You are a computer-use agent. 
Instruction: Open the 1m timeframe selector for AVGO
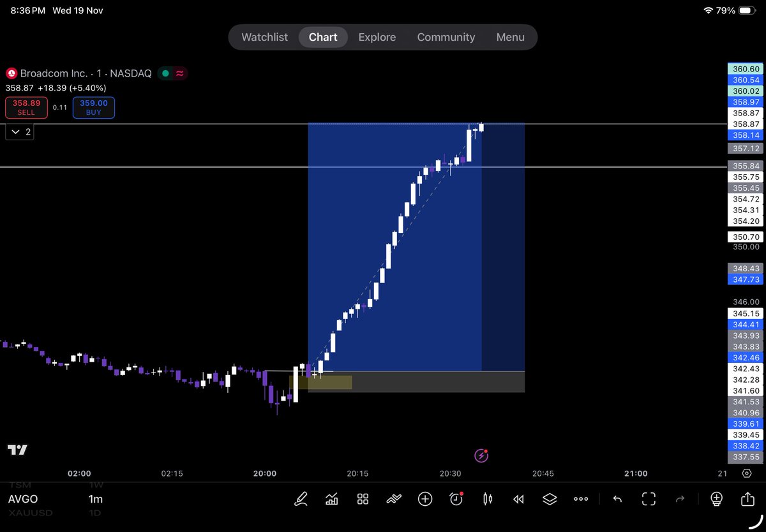95,499
